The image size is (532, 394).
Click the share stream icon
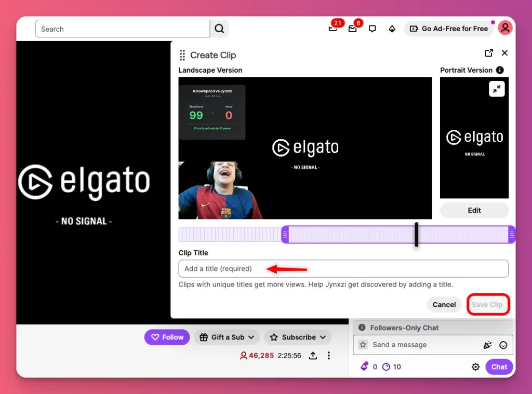point(313,356)
